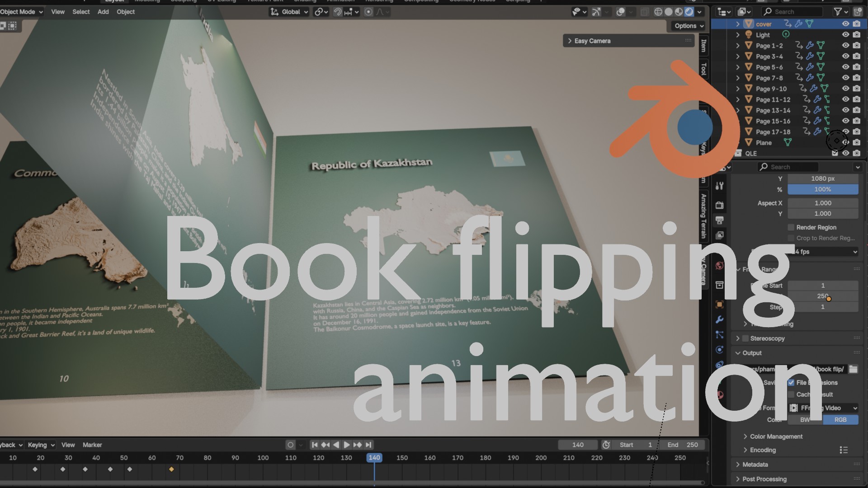Hide the Light object in viewport
The image size is (868, 488).
pos(845,34)
